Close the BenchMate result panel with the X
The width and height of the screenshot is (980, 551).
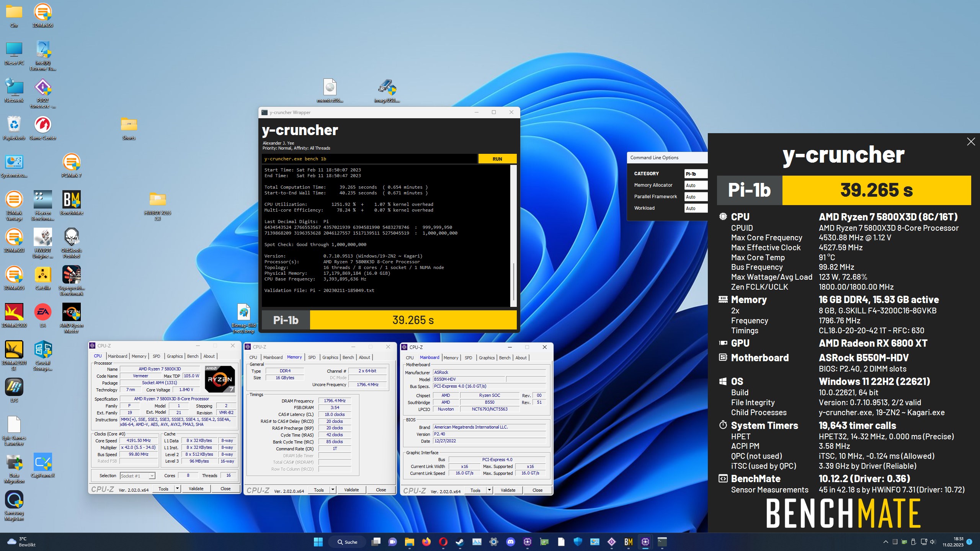971,142
